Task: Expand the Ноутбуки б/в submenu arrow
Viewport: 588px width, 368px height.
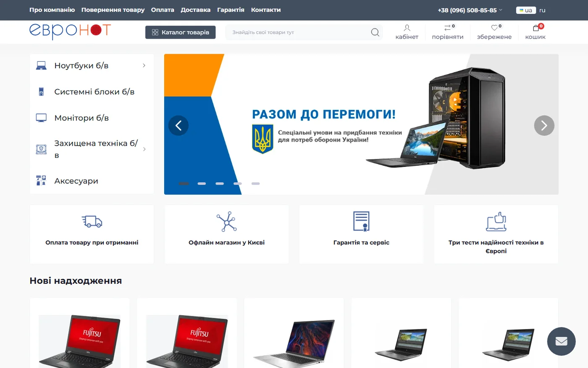Action: 144,66
